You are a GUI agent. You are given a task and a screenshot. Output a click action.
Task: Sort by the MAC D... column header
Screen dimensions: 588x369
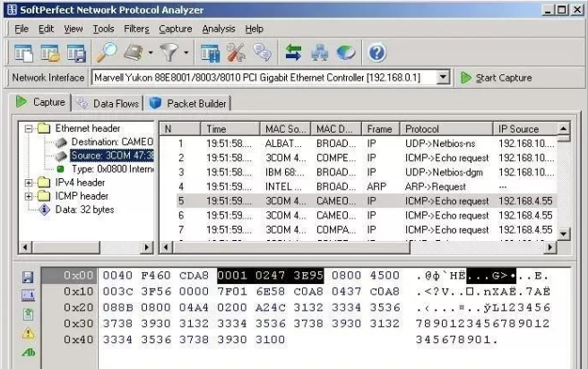336,129
